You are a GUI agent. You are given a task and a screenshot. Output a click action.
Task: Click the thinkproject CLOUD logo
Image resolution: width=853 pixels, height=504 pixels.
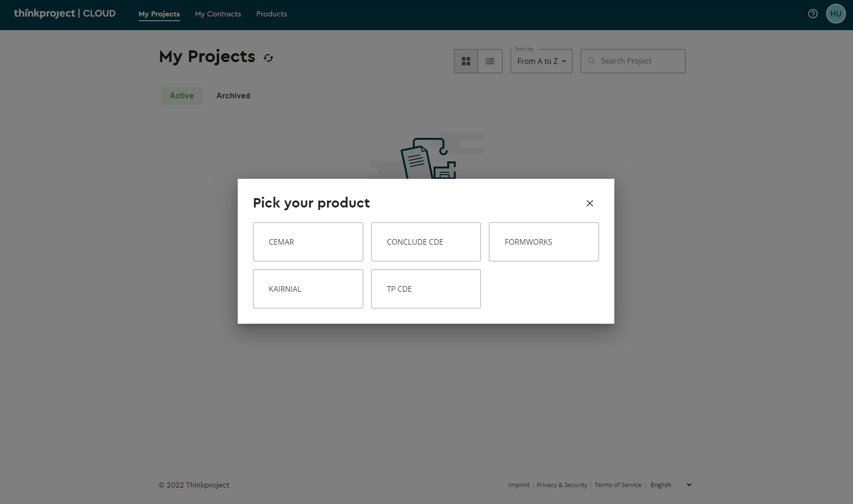pos(65,14)
